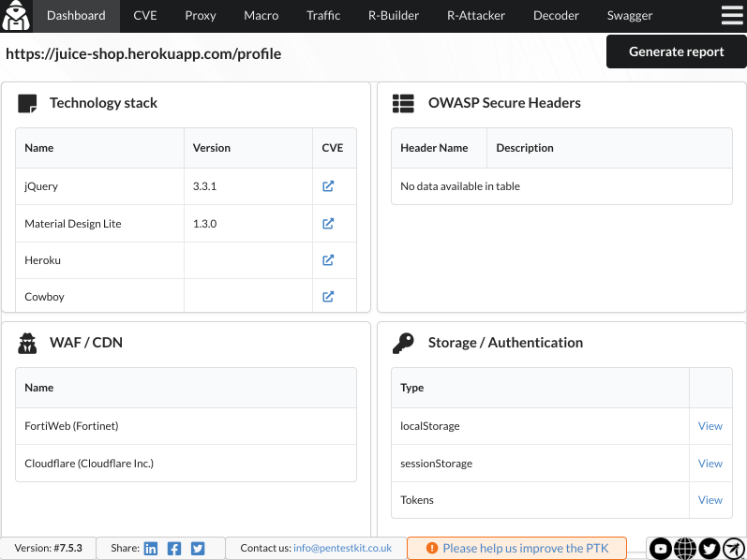The image size is (747, 560).
Task: Switch to the R-Builder tab
Action: pyautogui.click(x=394, y=16)
